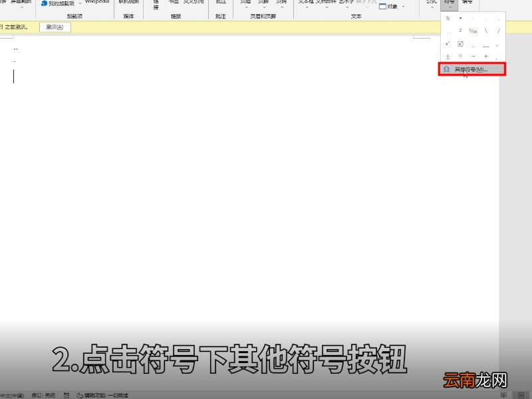Select the checkmark symbol in the gallery
532x399 pixels.
click(x=448, y=43)
